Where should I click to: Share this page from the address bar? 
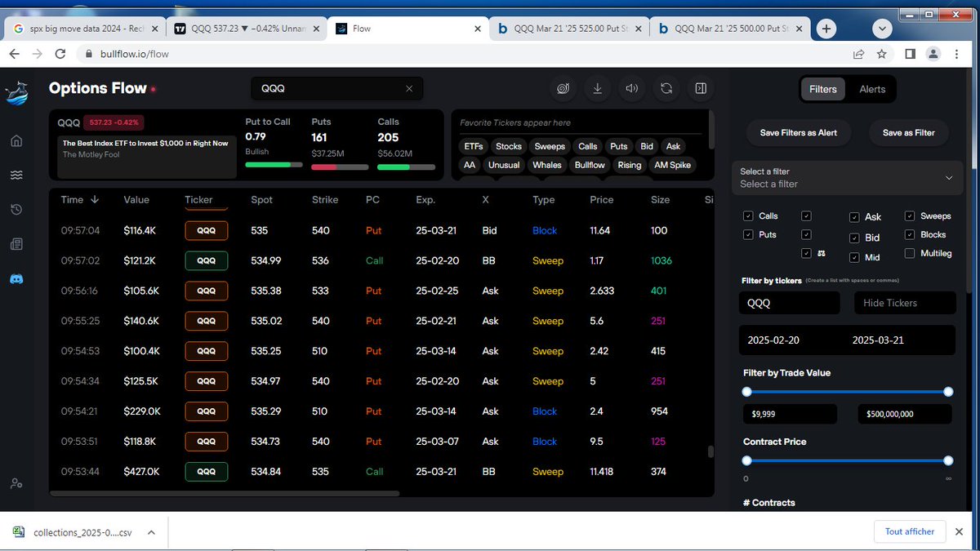point(858,54)
